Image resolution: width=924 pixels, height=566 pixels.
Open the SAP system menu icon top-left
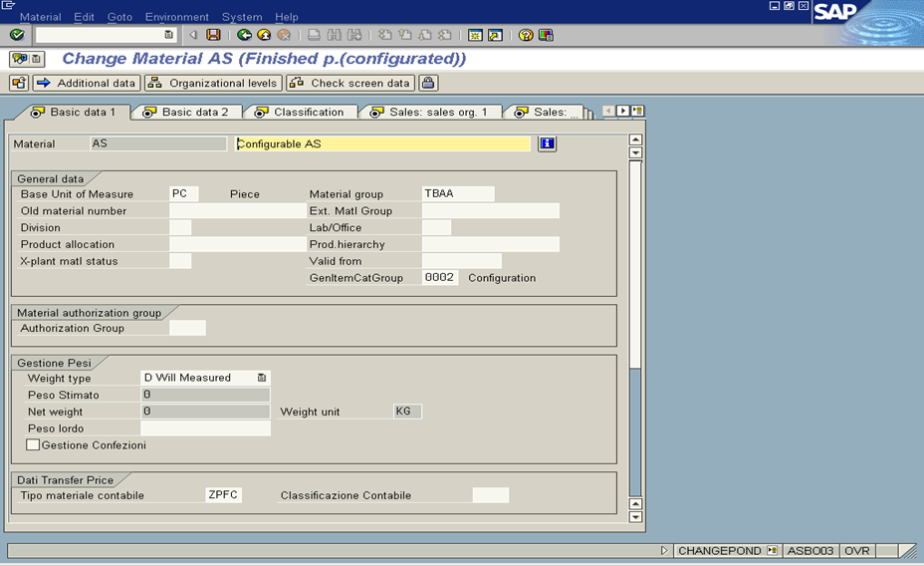[x=8, y=5]
